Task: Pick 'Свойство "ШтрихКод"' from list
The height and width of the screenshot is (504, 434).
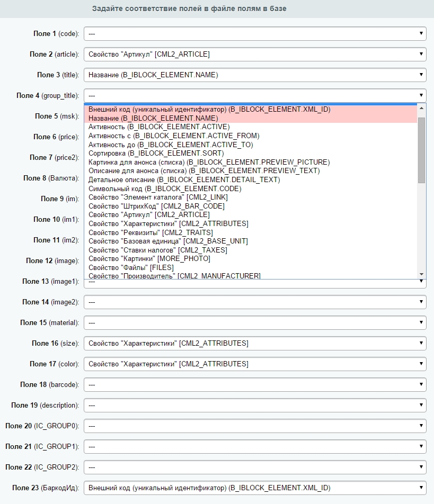Action: tap(156, 206)
